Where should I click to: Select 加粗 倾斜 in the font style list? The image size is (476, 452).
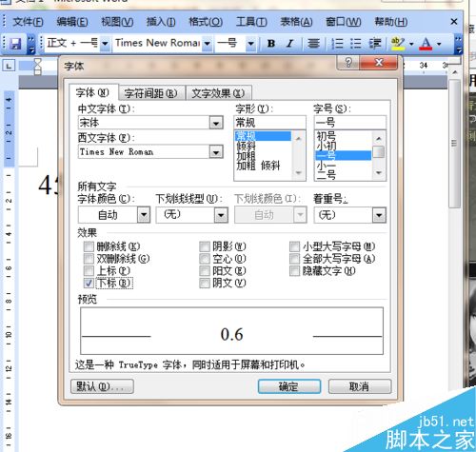pos(258,166)
